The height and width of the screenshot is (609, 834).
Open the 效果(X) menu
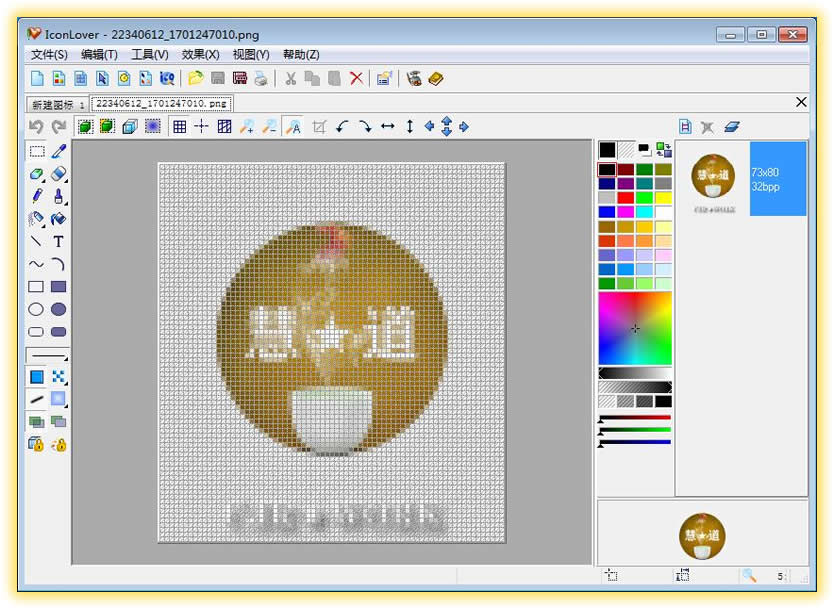coord(200,54)
